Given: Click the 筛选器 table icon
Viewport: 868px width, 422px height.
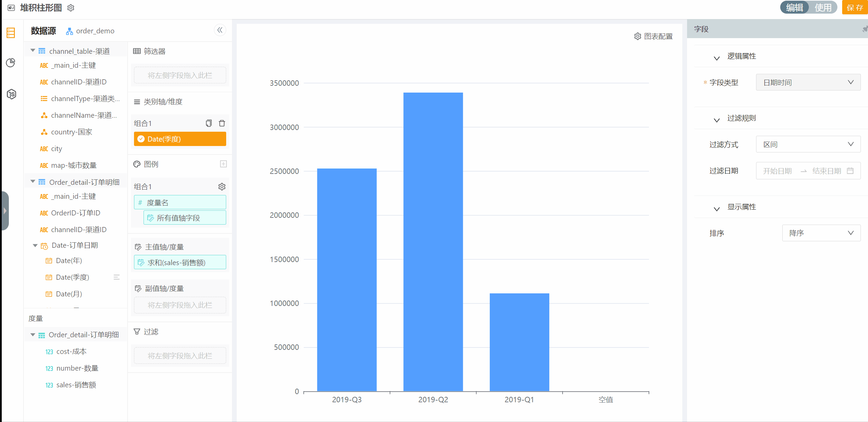Looking at the screenshot, I should 137,51.
